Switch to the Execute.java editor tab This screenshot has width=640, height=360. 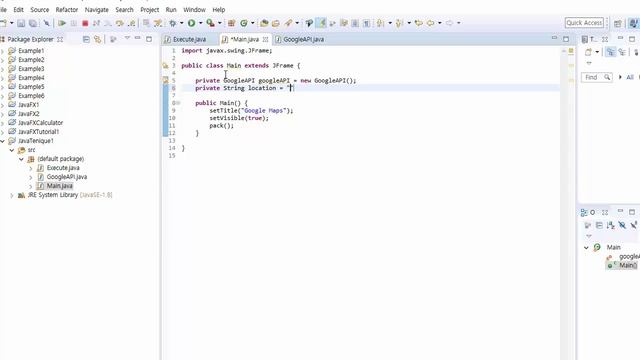(189, 39)
